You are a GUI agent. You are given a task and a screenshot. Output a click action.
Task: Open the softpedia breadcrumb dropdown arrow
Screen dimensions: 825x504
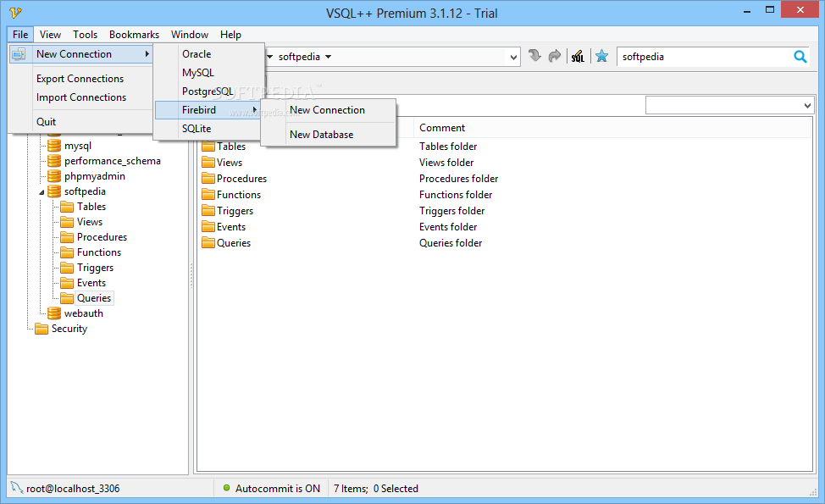(329, 57)
